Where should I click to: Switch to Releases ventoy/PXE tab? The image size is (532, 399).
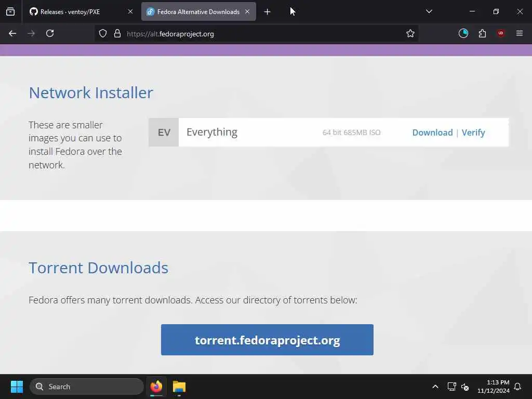(82, 12)
